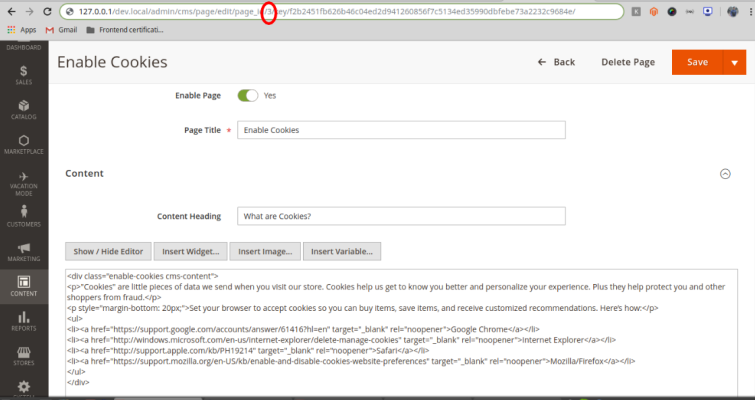This screenshot has height=400, width=755.
Task: Click the Marketplace hexagon icon
Action: [x=23, y=144]
